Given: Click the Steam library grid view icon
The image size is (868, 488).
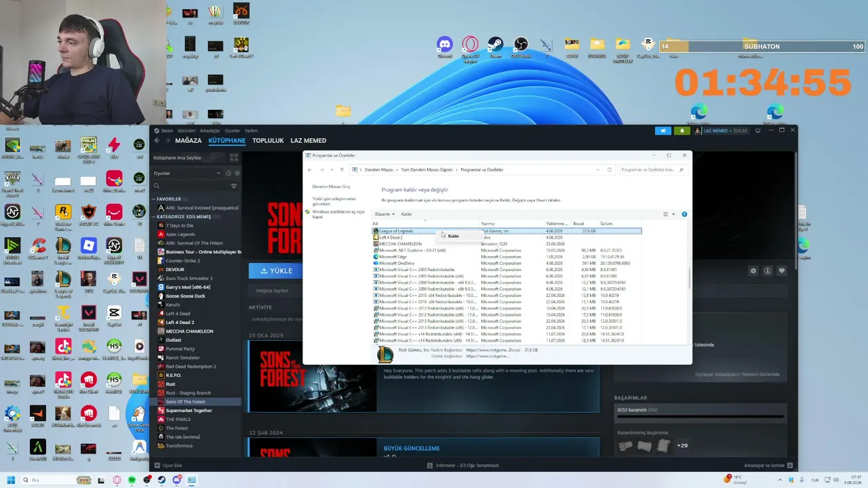Looking at the screenshot, I should [x=234, y=157].
